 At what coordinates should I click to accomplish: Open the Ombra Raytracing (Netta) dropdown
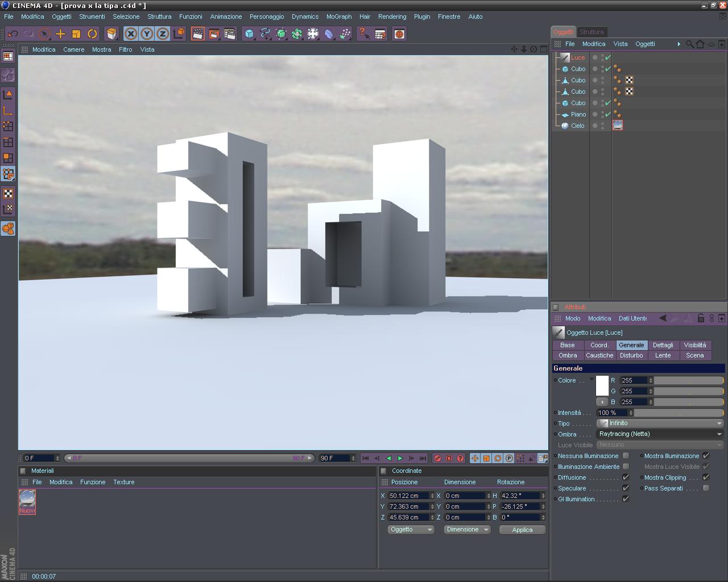coord(660,434)
